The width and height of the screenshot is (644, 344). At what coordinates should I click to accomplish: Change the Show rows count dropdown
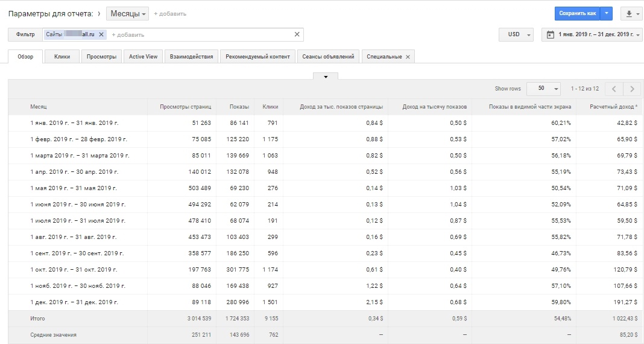(543, 89)
